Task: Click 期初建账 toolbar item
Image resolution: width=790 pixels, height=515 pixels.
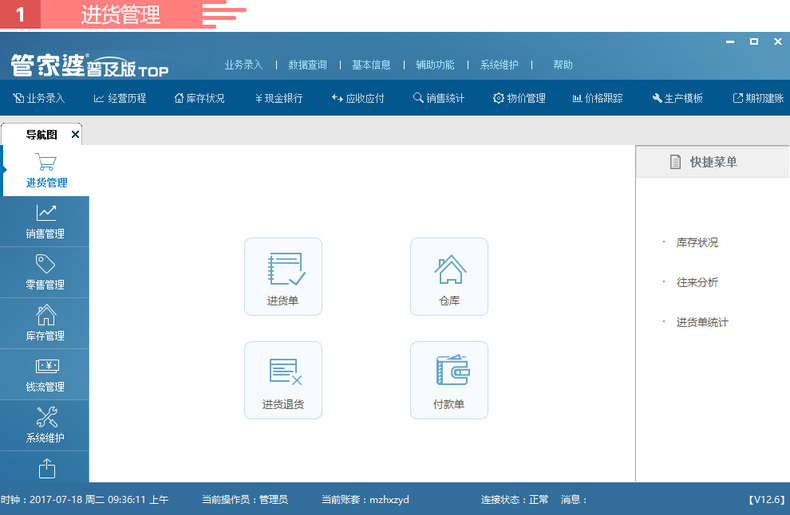Action: (758, 98)
